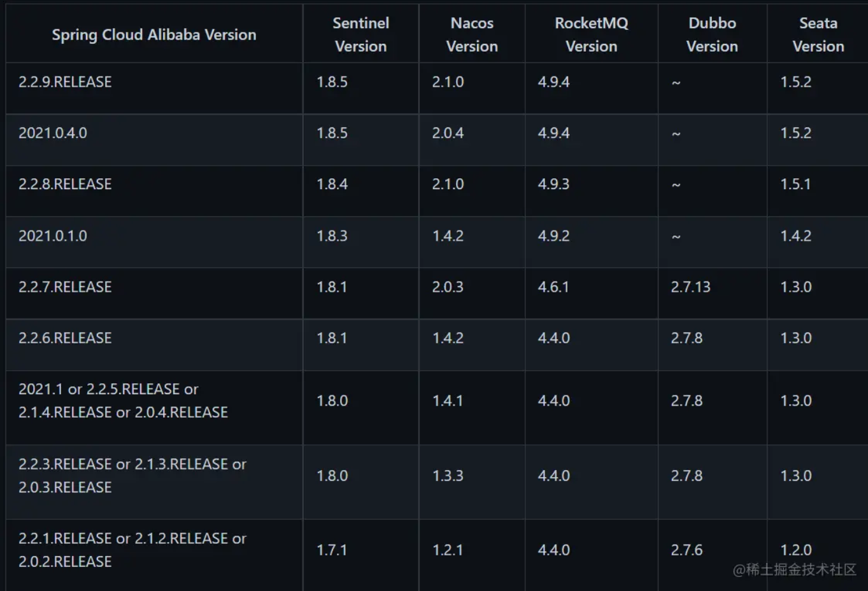Select the 2021.0.4.0 version cell
This screenshot has width=868, height=591.
click(53, 133)
